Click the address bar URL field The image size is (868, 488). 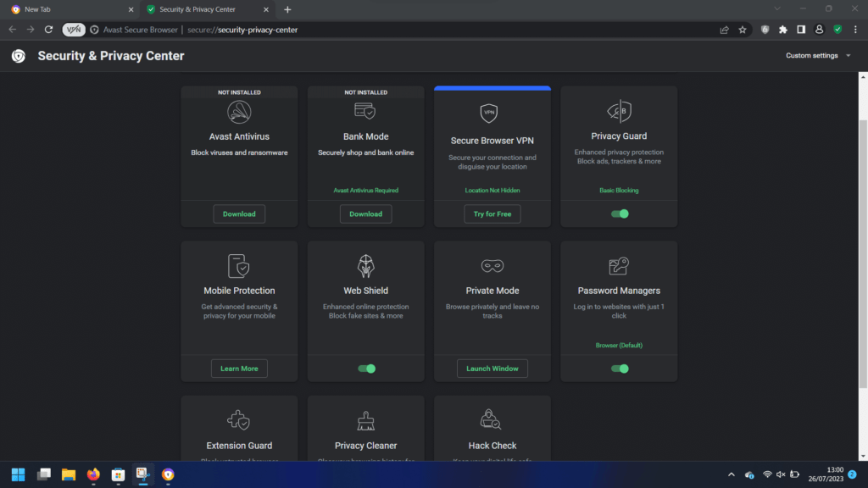(424, 30)
